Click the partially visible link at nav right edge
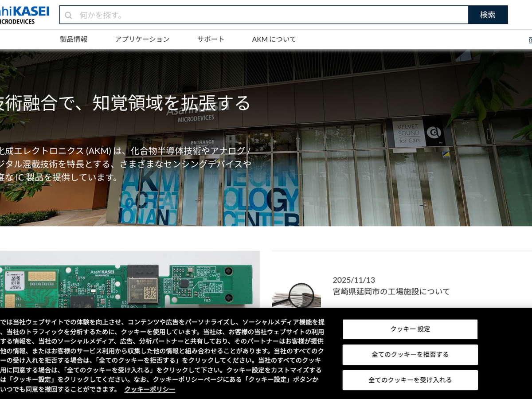The height and width of the screenshot is (399, 532). point(529,39)
